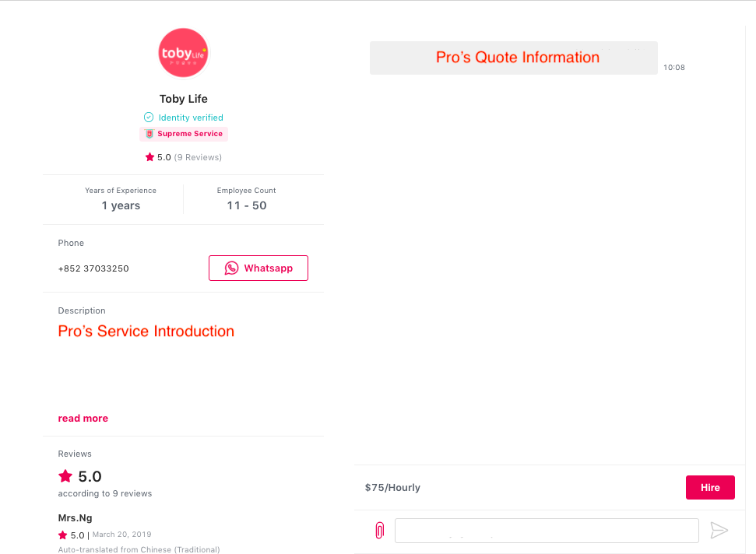Click the Pro's Service Introduction text
The image size is (756, 554).
146,331
